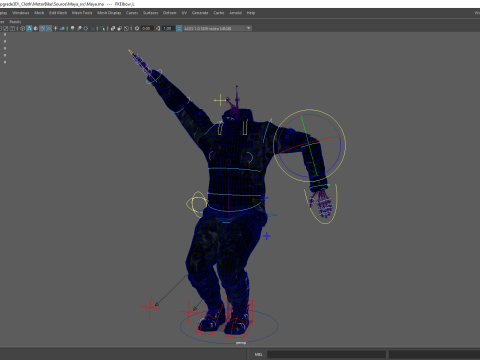The width and height of the screenshot is (480, 360).
Task: Open the UV menu
Action: click(184, 13)
